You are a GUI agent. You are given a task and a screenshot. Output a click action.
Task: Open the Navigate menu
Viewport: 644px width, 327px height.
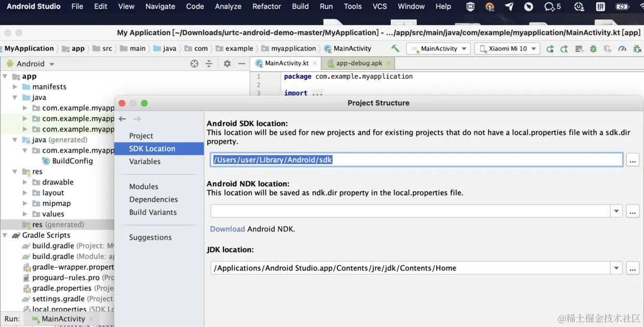[160, 7]
